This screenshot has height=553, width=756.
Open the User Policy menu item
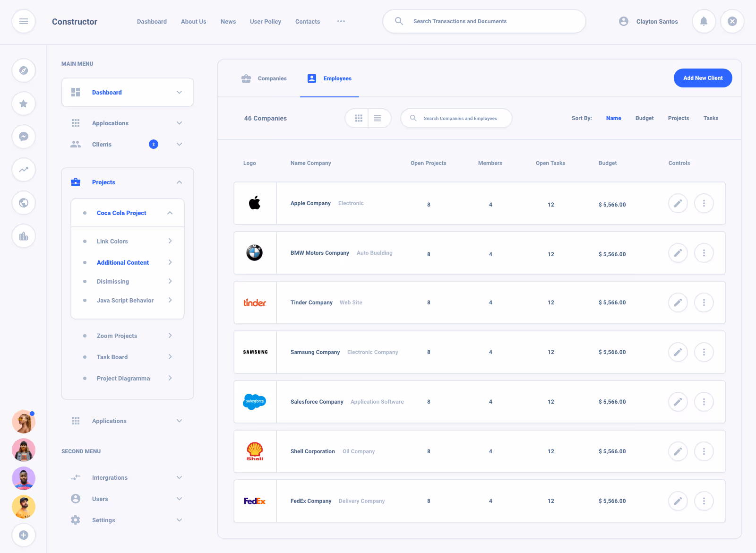[x=265, y=21]
